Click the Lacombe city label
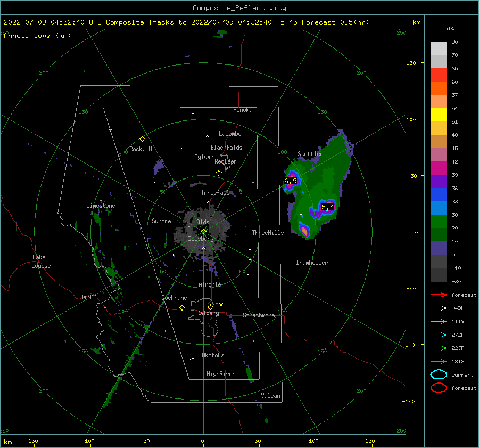479x448 pixels. click(x=230, y=134)
